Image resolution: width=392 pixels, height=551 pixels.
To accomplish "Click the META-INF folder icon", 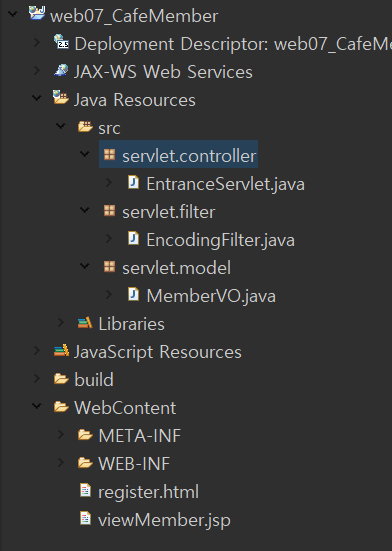I will pyautogui.click(x=85, y=435).
